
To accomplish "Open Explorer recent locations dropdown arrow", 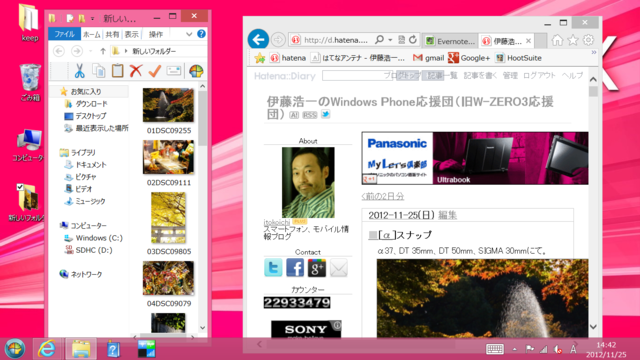I will [90, 51].
